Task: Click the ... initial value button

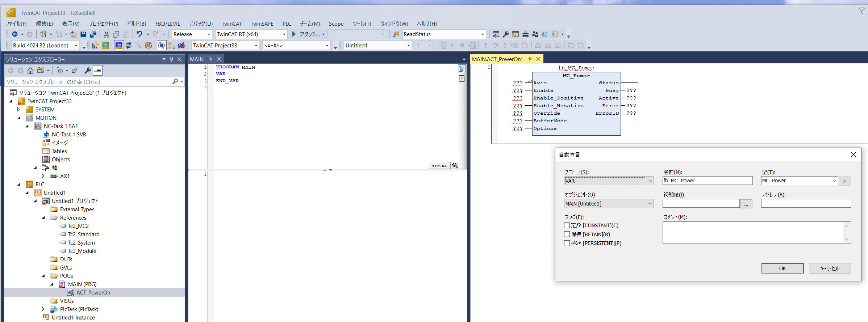Action: point(746,204)
